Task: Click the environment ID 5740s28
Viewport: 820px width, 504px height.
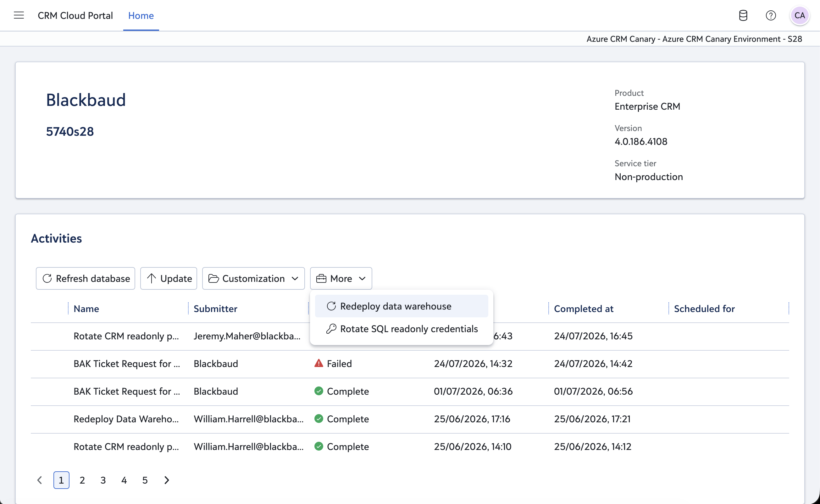Action: [x=70, y=131]
